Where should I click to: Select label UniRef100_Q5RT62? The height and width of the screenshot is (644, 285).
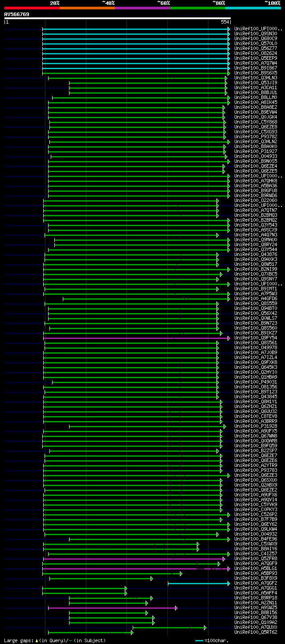[256, 632]
